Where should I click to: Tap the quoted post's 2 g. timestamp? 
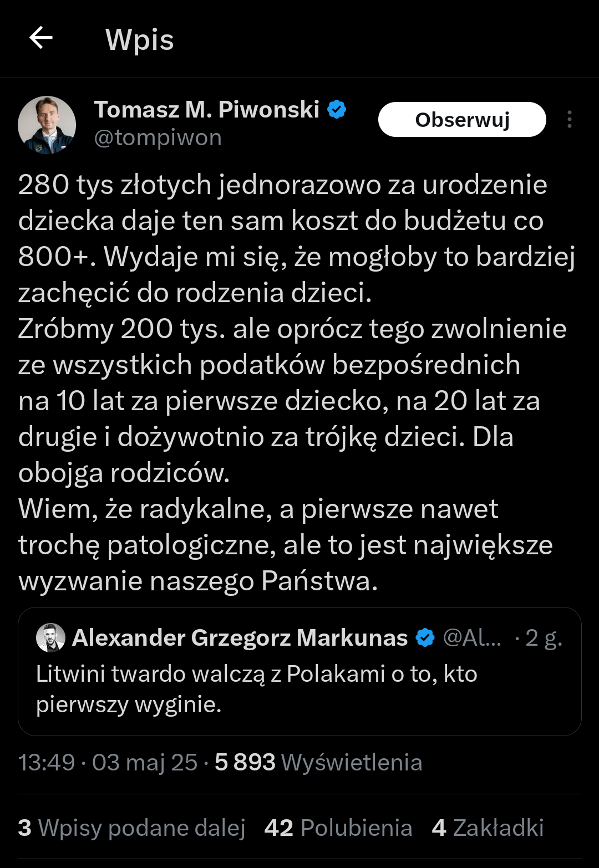pos(544,638)
